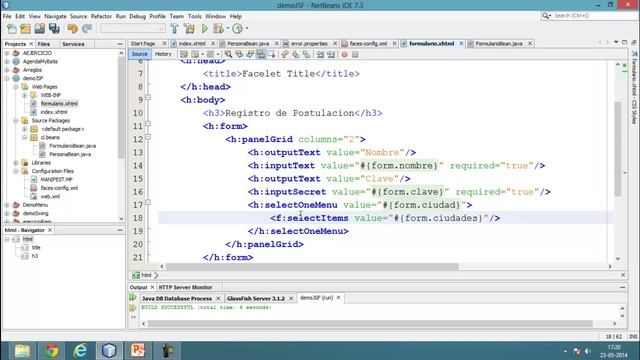Image resolution: width=640 pixels, height=360 pixels.
Task: Open the HTTP Server Monitor tab
Action: click(x=185, y=287)
